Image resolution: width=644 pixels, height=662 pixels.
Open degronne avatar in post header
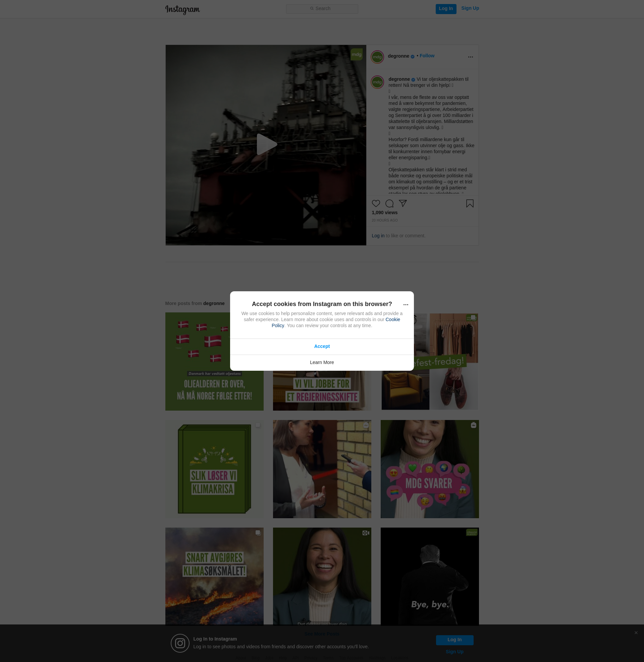(377, 57)
